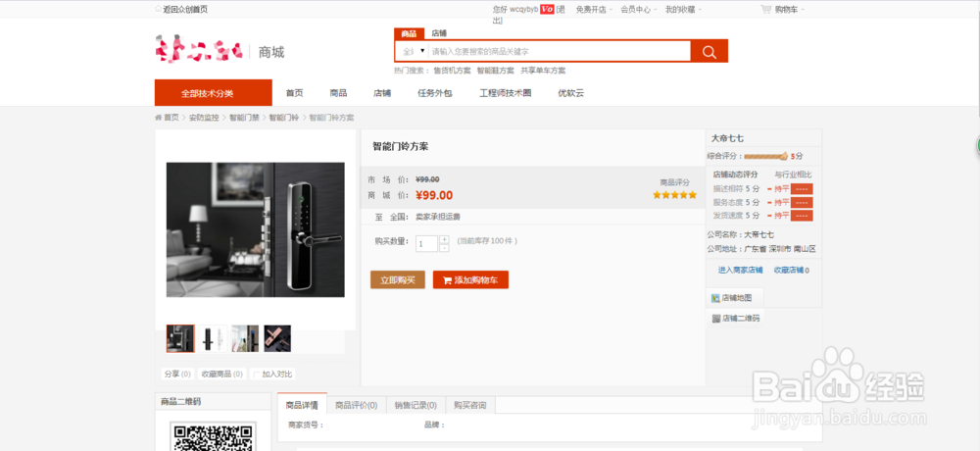The image size is (980, 451).
Task: Click the 智能门铃方案 product title
Action: pyautogui.click(x=401, y=146)
